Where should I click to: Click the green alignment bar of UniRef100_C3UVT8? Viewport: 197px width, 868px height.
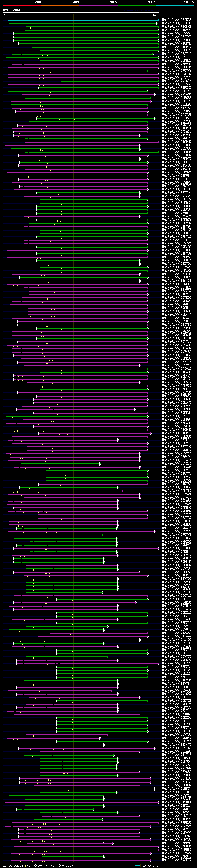point(97,470)
